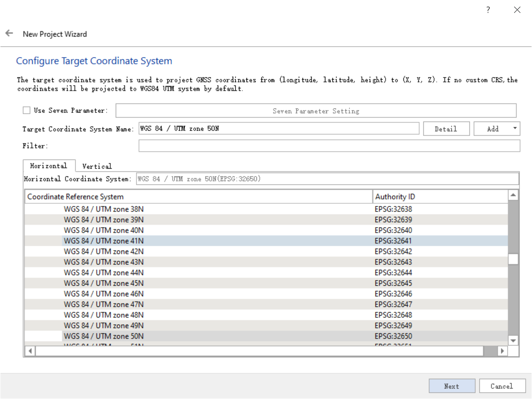Focus the Filter input field
The image size is (532, 399).
tap(329, 146)
